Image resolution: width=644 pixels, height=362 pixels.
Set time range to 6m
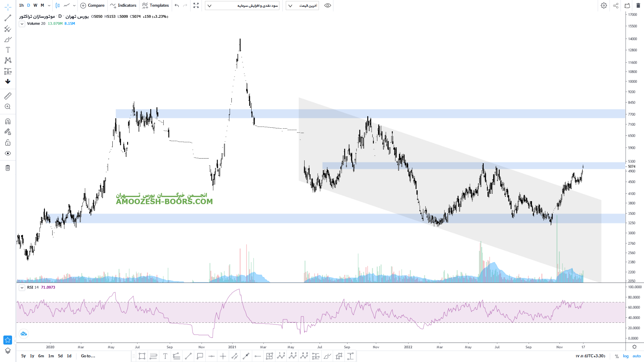click(x=41, y=356)
